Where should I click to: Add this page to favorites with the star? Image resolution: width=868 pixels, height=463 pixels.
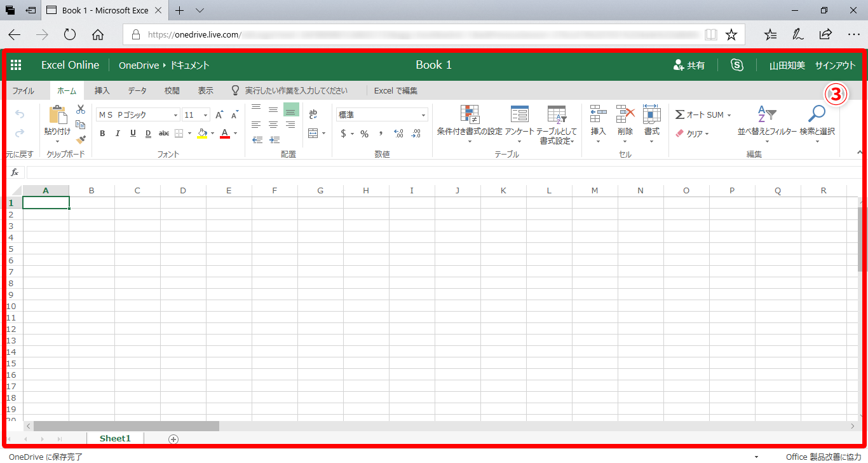pos(731,34)
